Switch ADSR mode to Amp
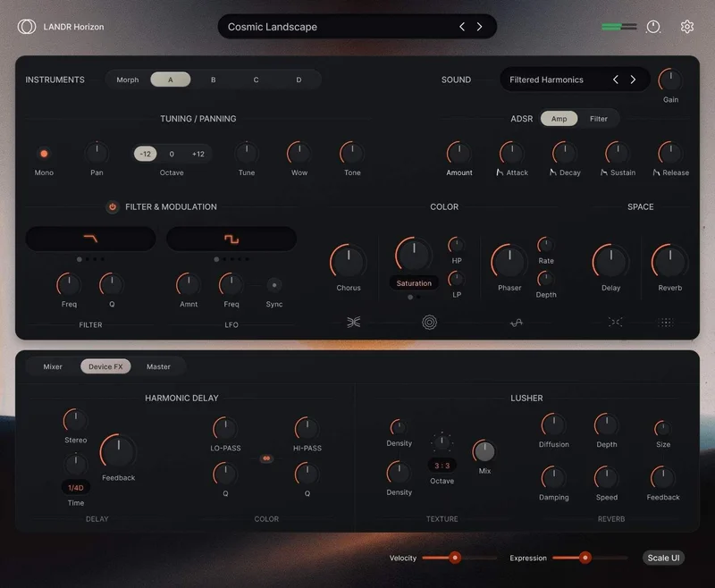Screen dimensions: 715x588 (559, 119)
